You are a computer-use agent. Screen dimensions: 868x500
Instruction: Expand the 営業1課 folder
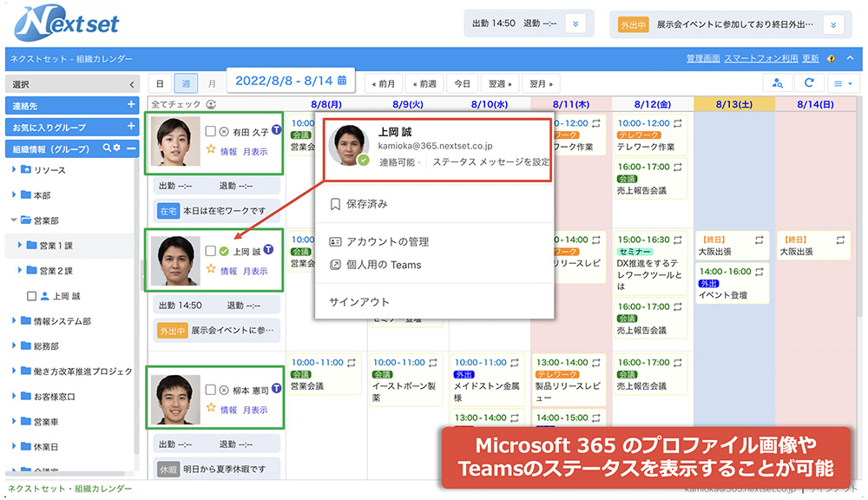click(x=19, y=245)
